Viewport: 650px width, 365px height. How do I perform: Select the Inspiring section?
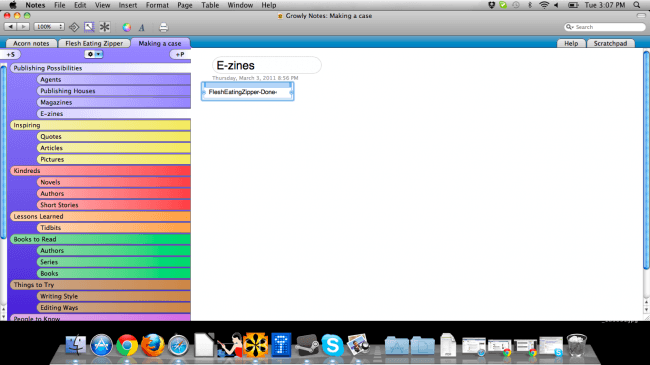(100, 125)
